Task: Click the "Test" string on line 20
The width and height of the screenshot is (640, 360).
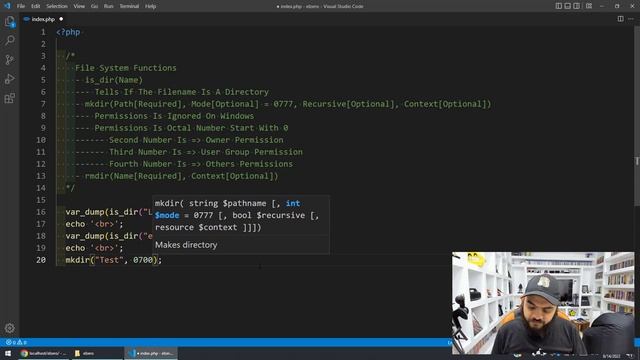Action: (109, 260)
